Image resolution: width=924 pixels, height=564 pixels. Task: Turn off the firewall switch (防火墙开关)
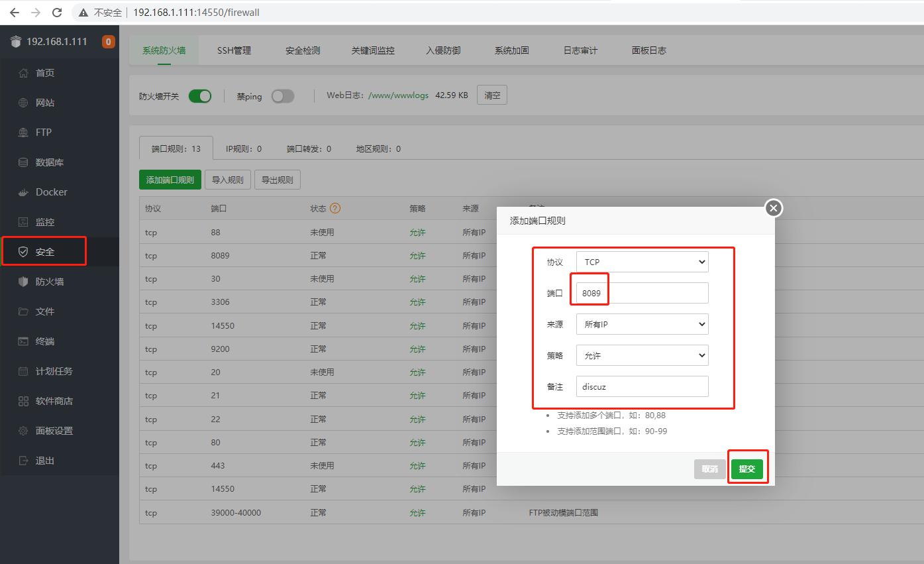point(200,96)
